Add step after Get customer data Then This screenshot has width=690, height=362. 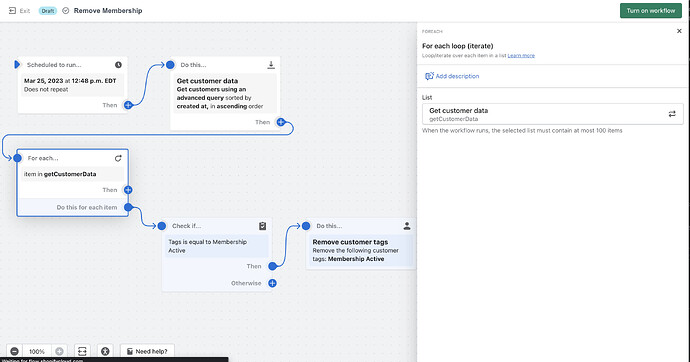click(281, 122)
